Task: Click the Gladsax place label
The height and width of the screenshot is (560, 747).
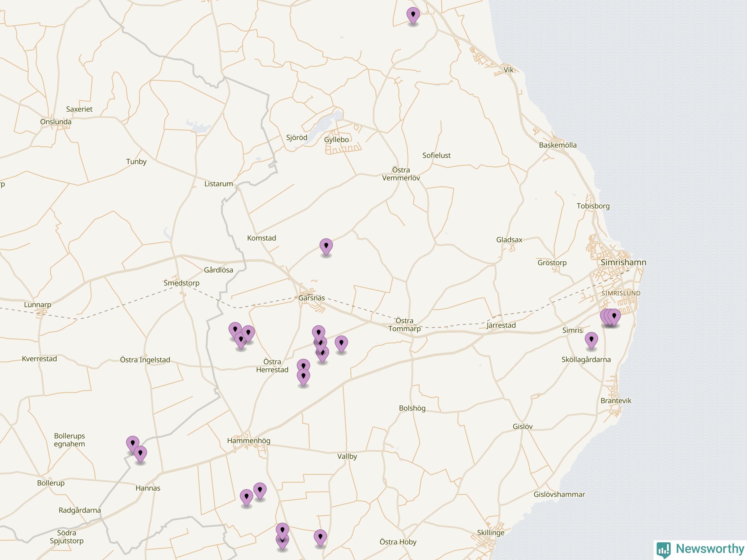Action: pyautogui.click(x=509, y=240)
